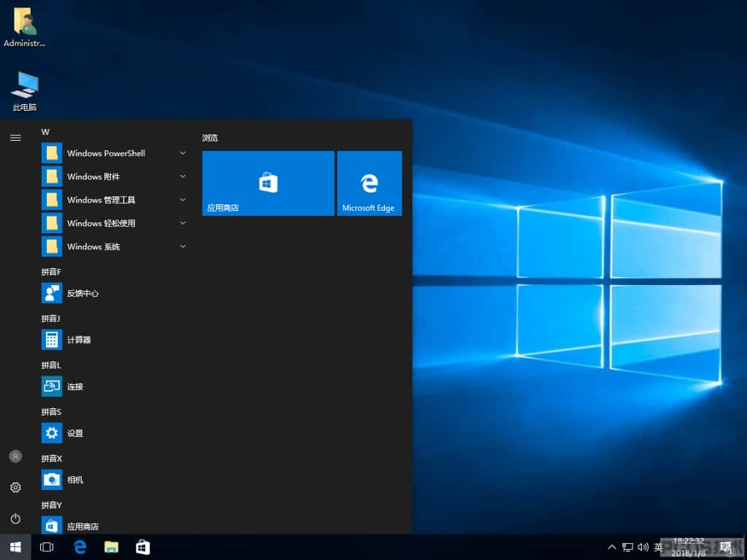
Task: Open the 计算器 calculator app
Action: pos(115,340)
